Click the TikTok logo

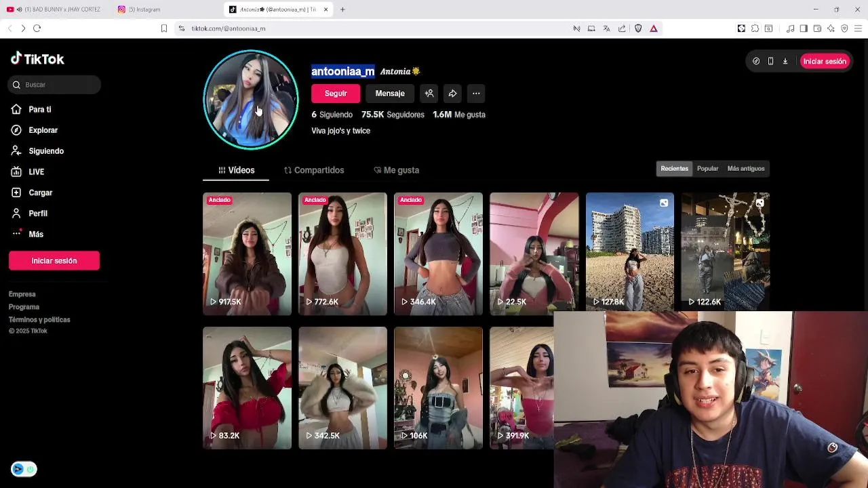(37, 59)
